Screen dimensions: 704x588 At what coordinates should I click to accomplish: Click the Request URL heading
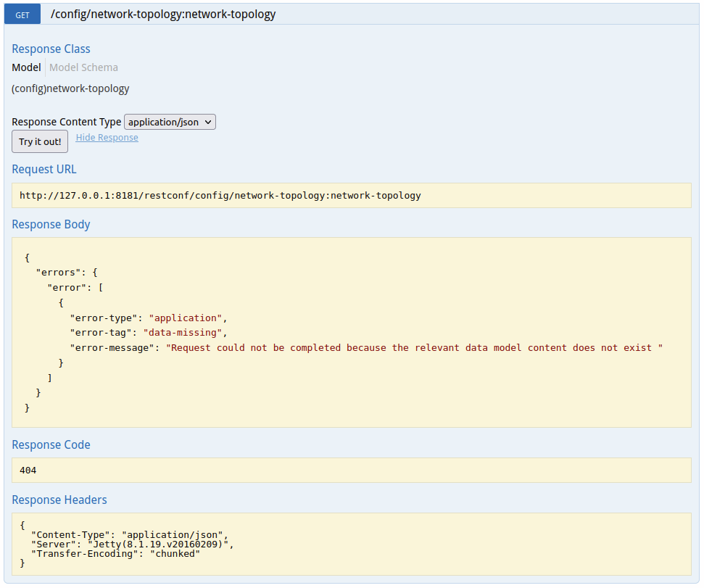pyautogui.click(x=44, y=169)
